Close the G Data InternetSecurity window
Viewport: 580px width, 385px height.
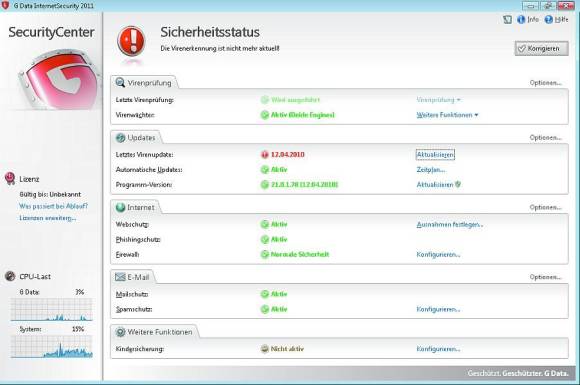(566, 6)
